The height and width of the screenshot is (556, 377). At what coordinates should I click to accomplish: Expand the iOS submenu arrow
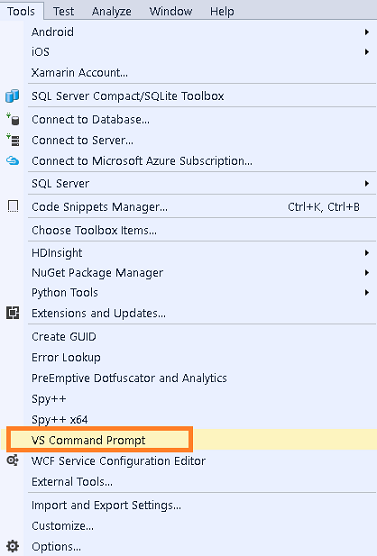367,52
